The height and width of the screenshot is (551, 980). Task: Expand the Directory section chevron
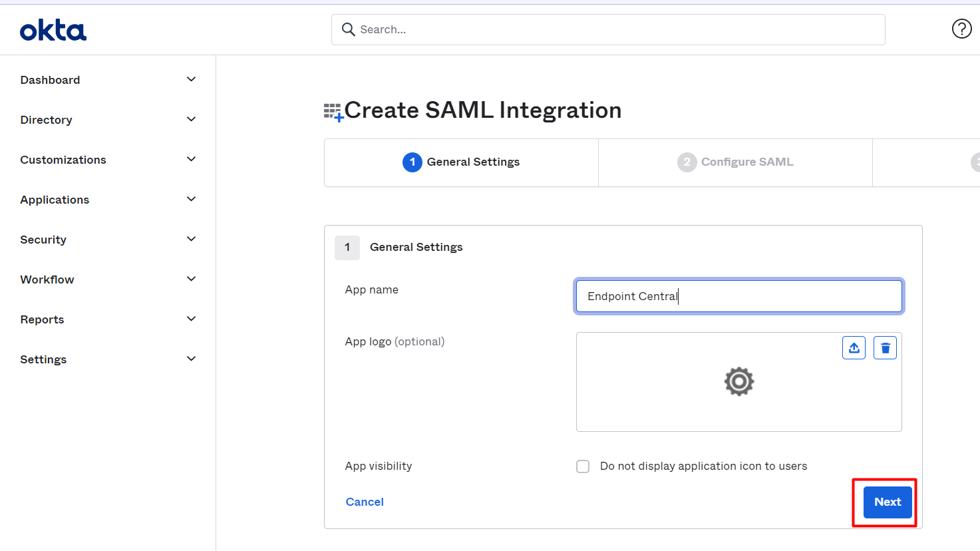[191, 120]
